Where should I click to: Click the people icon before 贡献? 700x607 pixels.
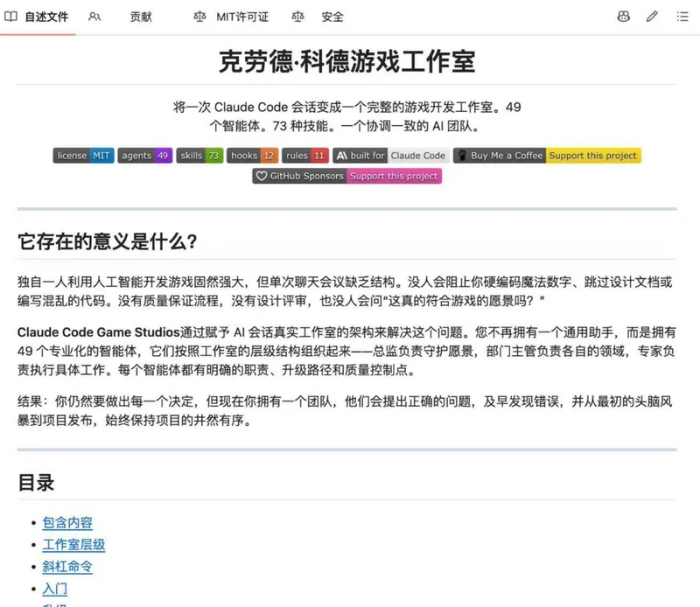(x=94, y=17)
